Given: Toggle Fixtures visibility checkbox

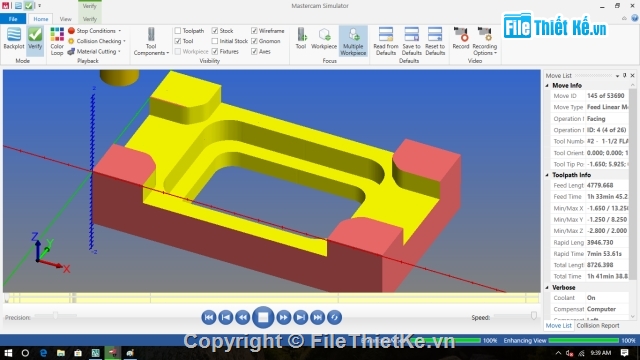Looking at the screenshot, I should pos(215,51).
